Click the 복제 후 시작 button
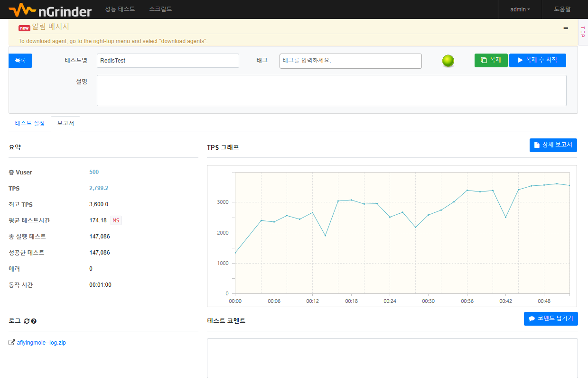 pyautogui.click(x=538, y=60)
